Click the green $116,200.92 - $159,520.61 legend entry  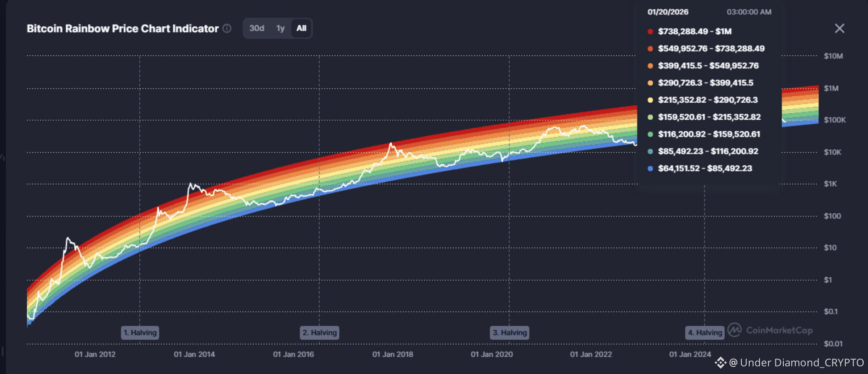coord(704,134)
